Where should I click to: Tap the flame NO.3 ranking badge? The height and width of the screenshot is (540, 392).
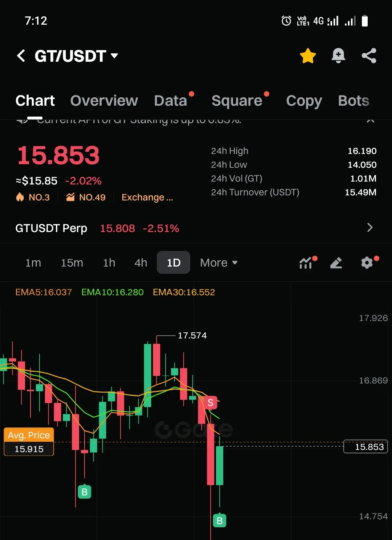point(33,197)
